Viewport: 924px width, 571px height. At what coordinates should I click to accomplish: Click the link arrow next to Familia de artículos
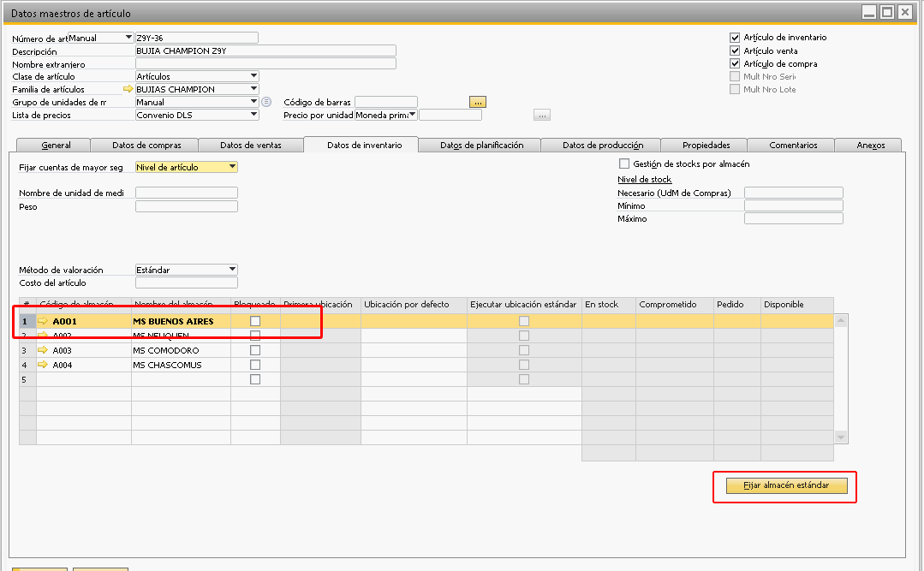(x=128, y=89)
